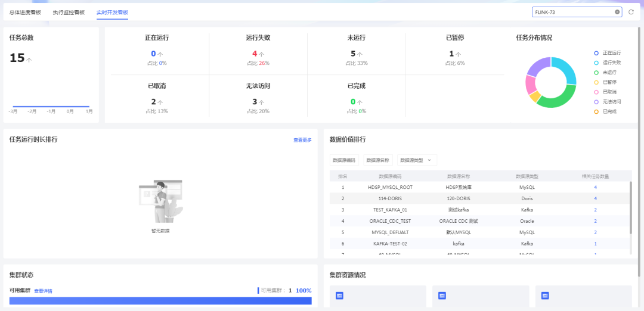Click the 数据源编码 filter input
This screenshot has height=311, width=644.
pyautogui.click(x=343, y=160)
